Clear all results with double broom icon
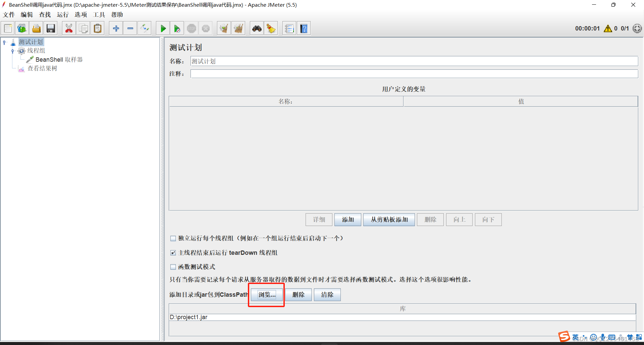Image resolution: width=644 pixels, height=345 pixels. tap(238, 28)
